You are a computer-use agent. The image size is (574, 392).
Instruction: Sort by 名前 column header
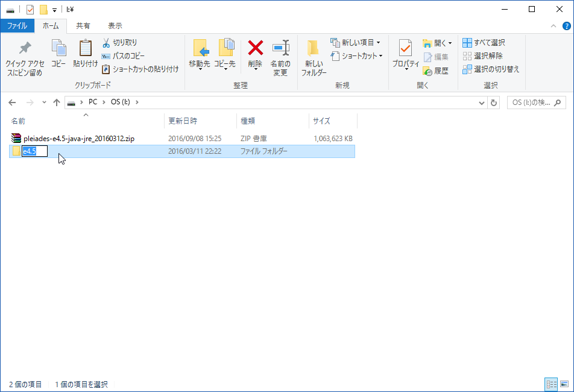pyautogui.click(x=87, y=121)
